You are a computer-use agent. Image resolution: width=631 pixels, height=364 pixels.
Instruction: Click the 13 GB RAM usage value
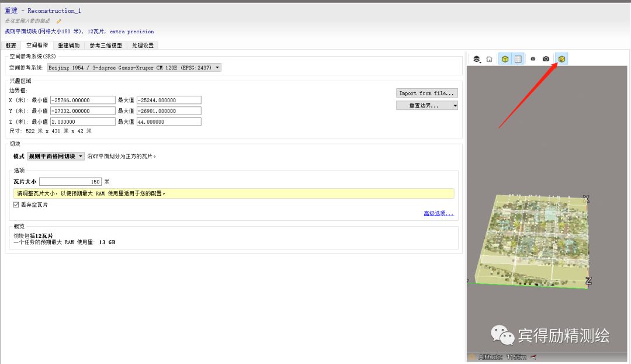coord(107,242)
